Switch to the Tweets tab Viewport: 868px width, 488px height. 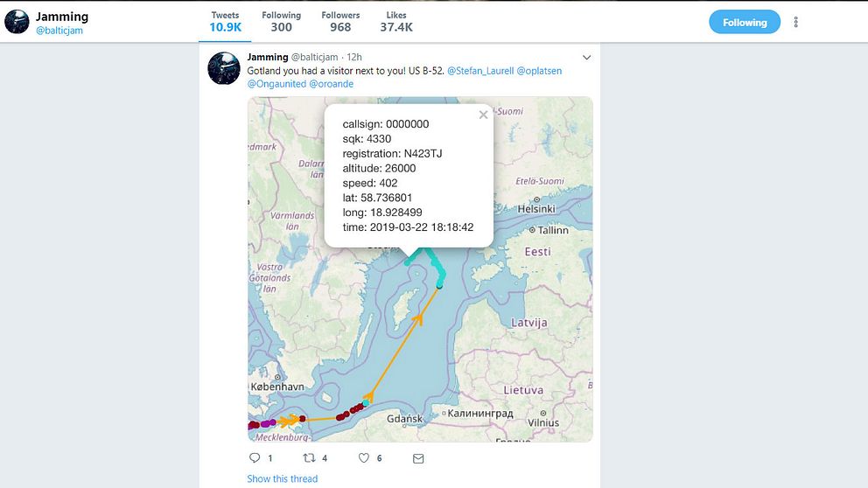[x=226, y=22]
